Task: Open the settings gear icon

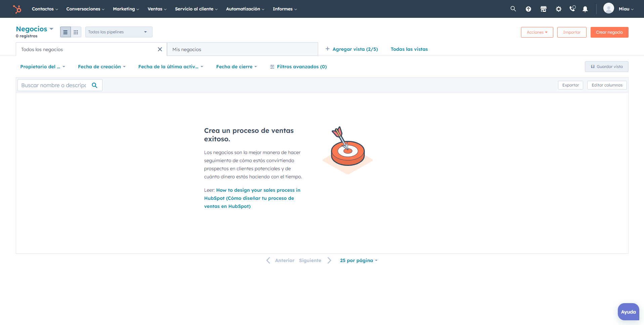Action: (558, 9)
